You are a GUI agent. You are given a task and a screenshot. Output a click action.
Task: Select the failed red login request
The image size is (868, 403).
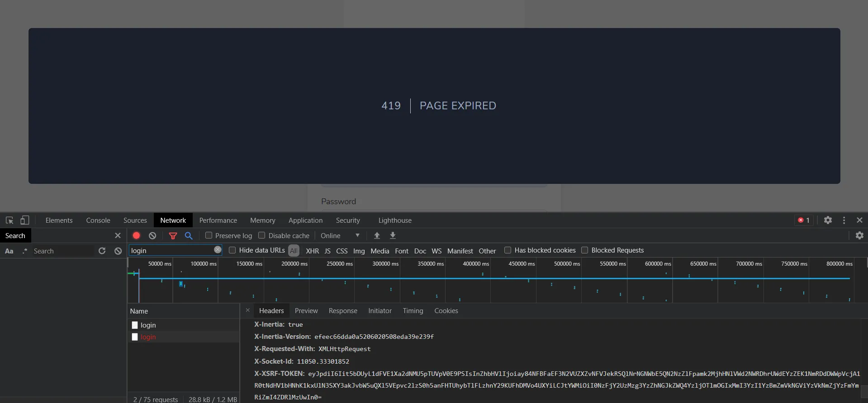183,337
